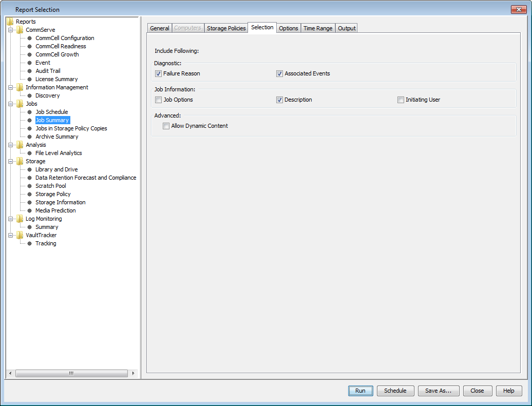Image resolution: width=532 pixels, height=406 pixels.
Task: Collapse the Log Monitoring tree node
Action: tap(10, 219)
